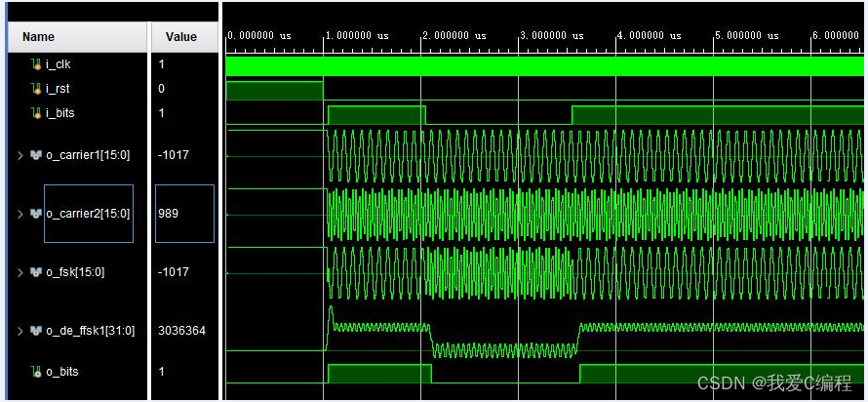
Task: Expand the o_carrier1[15:0] bus
Action: 21,154
